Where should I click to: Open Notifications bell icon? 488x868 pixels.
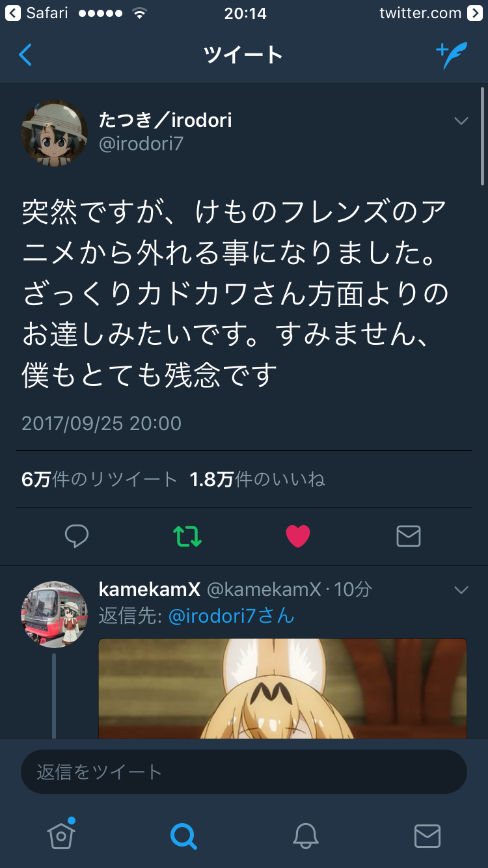(305, 835)
